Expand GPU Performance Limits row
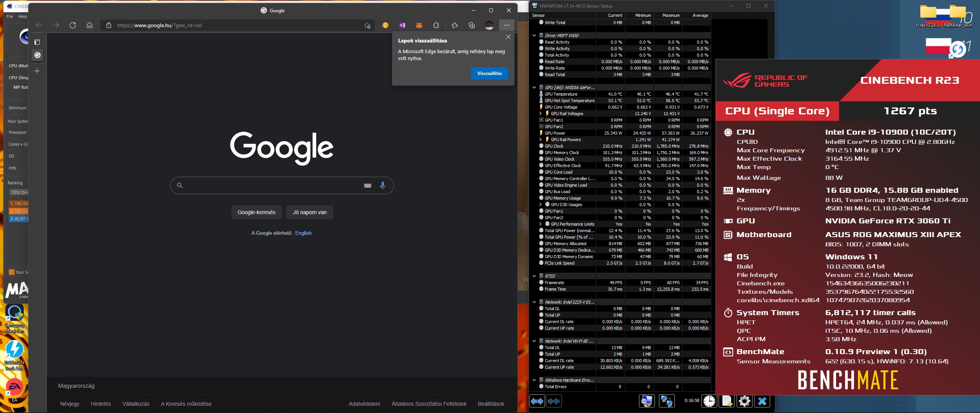The width and height of the screenshot is (980, 413). (541, 224)
